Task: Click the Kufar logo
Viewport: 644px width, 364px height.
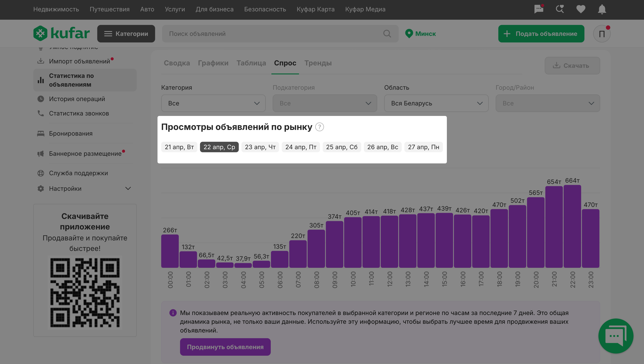Action: click(x=62, y=33)
